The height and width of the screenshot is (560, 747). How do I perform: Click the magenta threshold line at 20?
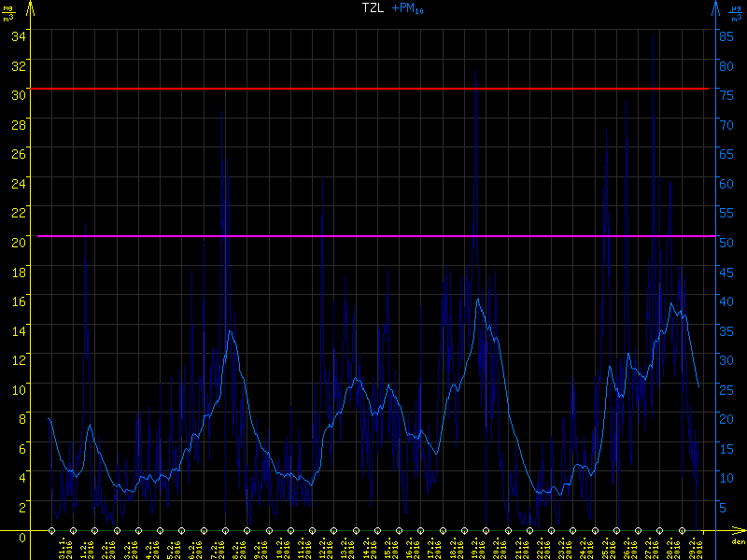coord(373,235)
